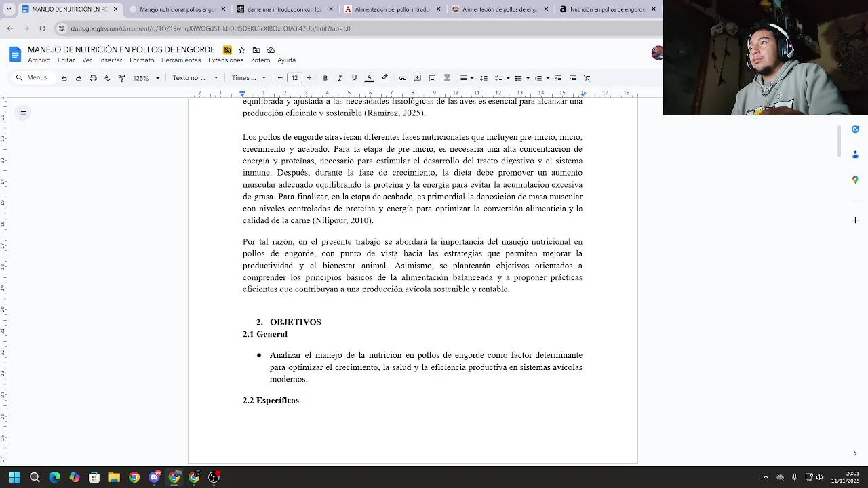This screenshot has width=868, height=488.
Task: Clear formatting with the toolbar icon
Action: (x=587, y=78)
